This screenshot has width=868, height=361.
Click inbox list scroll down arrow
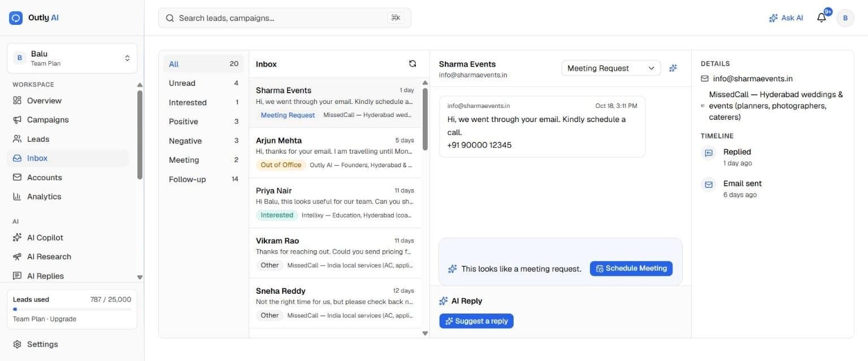click(x=425, y=333)
